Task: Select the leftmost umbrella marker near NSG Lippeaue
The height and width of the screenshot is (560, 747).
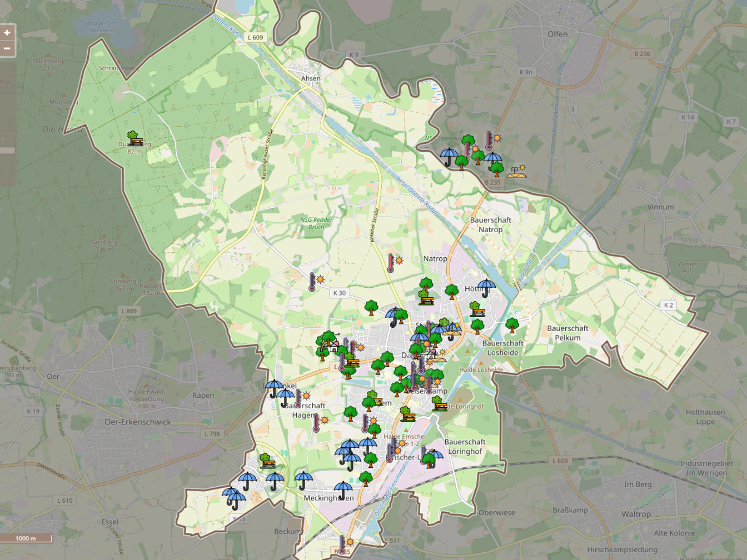Action: tap(449, 157)
